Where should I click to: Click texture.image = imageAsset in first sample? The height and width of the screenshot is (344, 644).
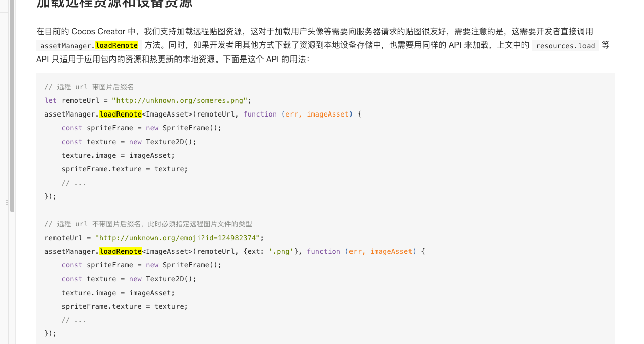tap(118, 155)
